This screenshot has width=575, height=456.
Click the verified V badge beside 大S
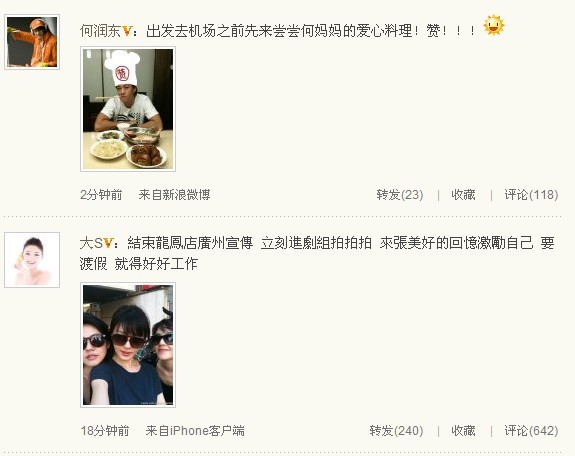coord(108,243)
